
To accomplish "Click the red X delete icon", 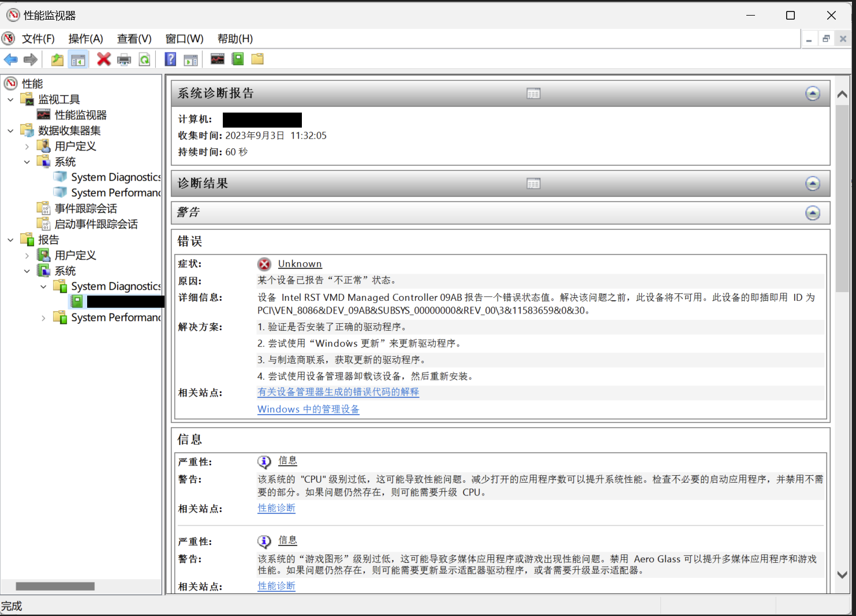I will click(x=104, y=59).
